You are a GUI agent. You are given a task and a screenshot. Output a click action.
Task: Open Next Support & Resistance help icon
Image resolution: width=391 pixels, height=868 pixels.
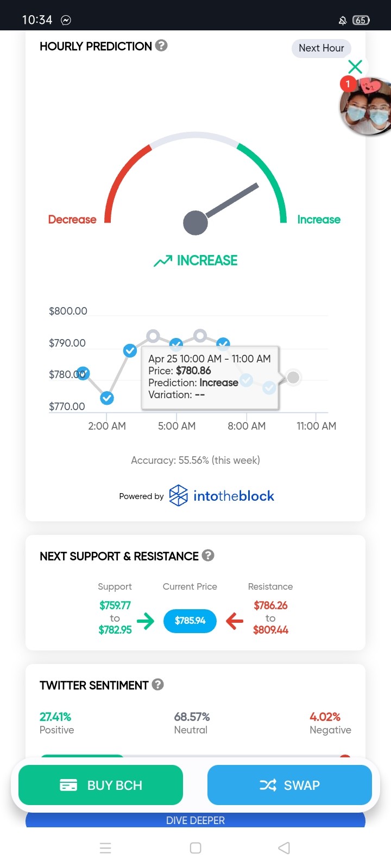tap(208, 555)
